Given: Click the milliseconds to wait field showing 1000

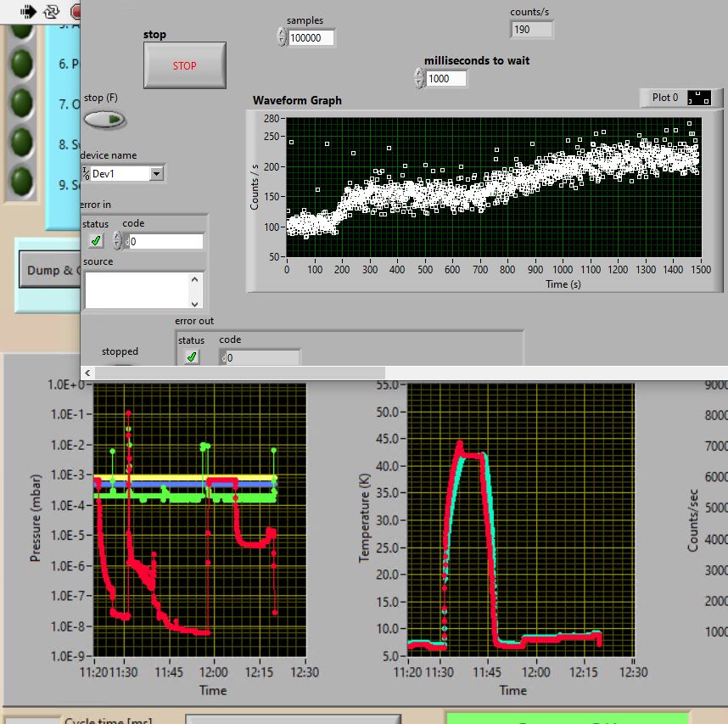Looking at the screenshot, I should [446, 79].
